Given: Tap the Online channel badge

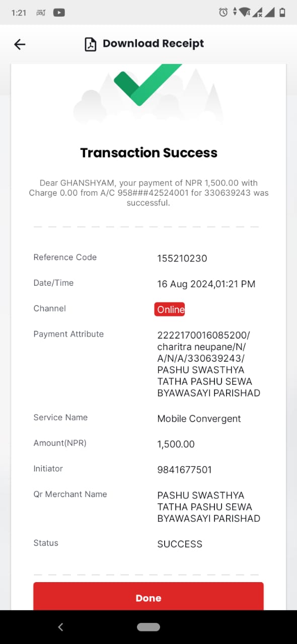Looking at the screenshot, I should point(170,309).
